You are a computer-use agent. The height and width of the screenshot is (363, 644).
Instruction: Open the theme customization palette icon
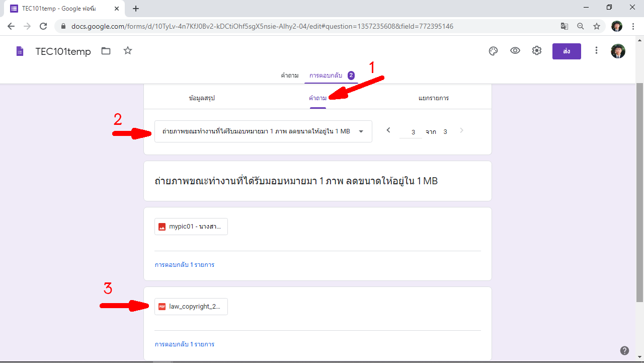(493, 51)
